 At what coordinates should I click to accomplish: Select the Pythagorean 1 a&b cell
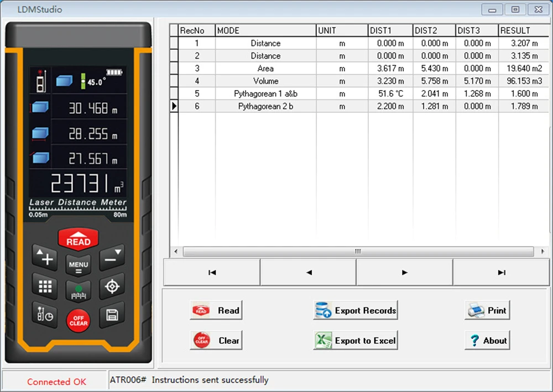(265, 94)
